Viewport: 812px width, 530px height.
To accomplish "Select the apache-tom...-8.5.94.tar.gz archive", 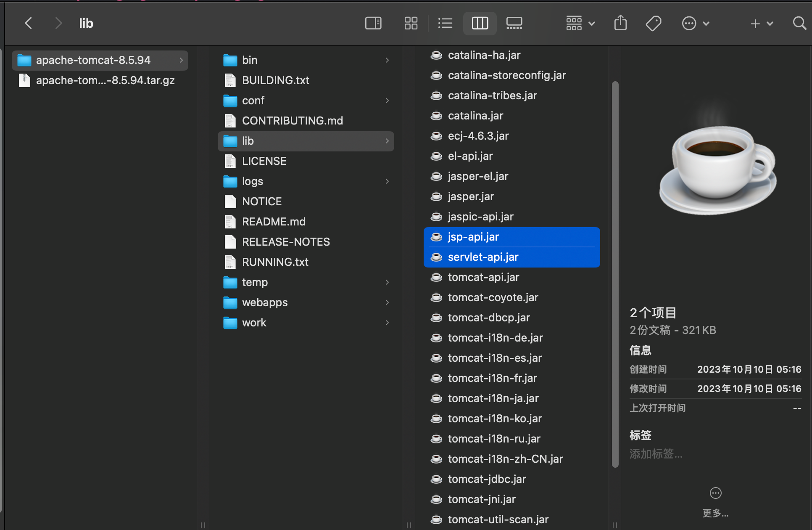I will coord(100,80).
